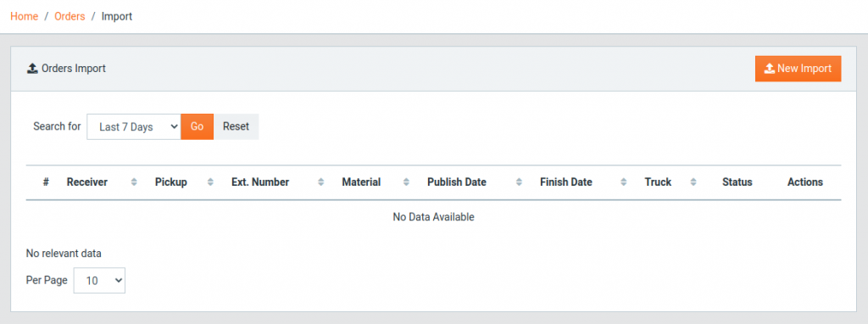Sort by Receiver column arrows
The width and height of the screenshot is (868, 324).
pos(134,182)
